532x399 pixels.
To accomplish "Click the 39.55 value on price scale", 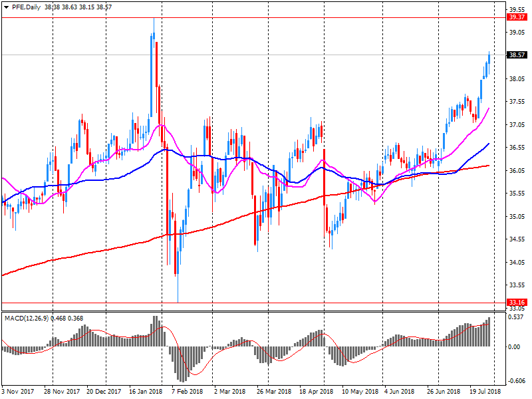I will 517,10.
